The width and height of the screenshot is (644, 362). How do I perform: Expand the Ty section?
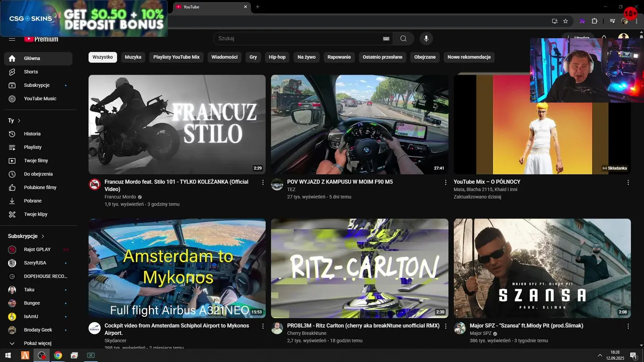15,121
